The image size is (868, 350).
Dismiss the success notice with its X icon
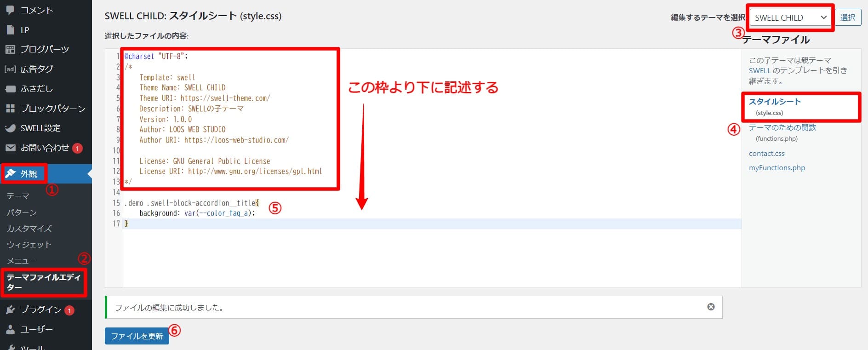tap(711, 307)
